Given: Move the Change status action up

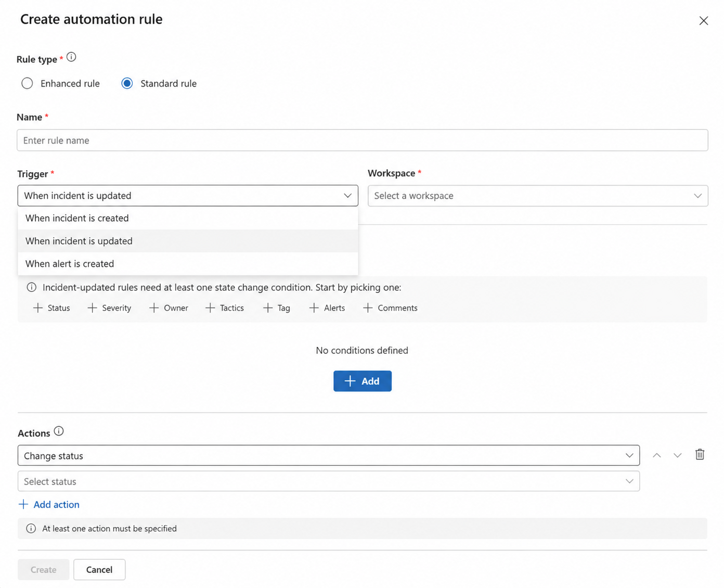Looking at the screenshot, I should pos(657,455).
